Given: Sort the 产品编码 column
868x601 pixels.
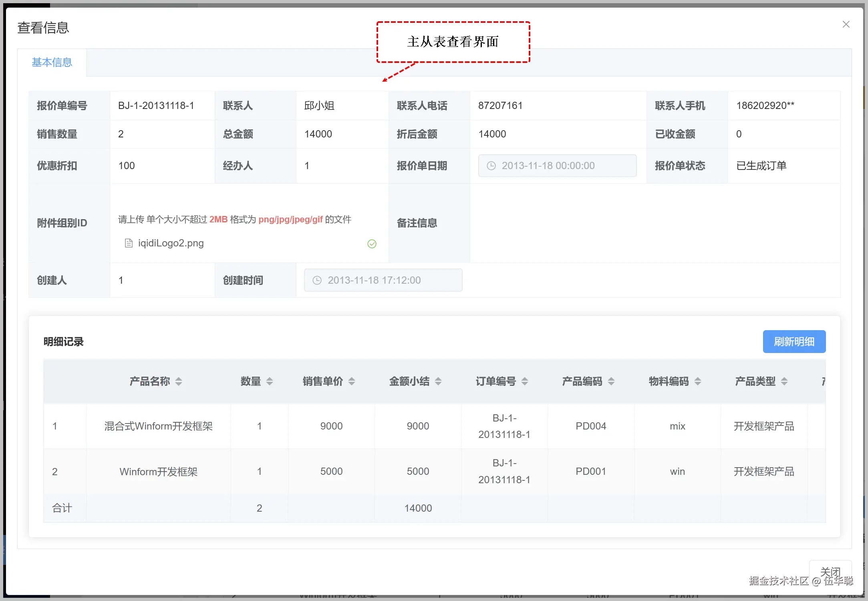Looking at the screenshot, I should (x=611, y=381).
